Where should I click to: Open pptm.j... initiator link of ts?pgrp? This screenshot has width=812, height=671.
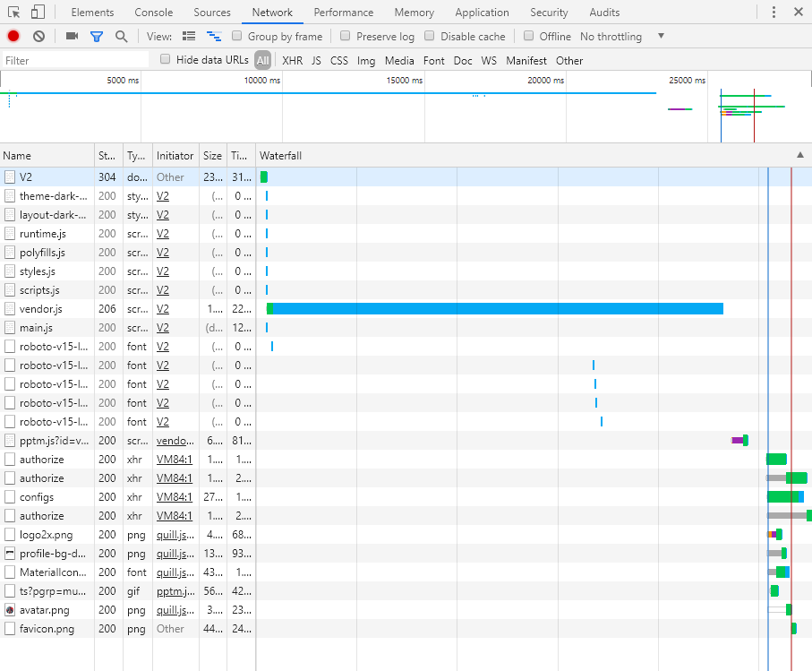(x=175, y=591)
